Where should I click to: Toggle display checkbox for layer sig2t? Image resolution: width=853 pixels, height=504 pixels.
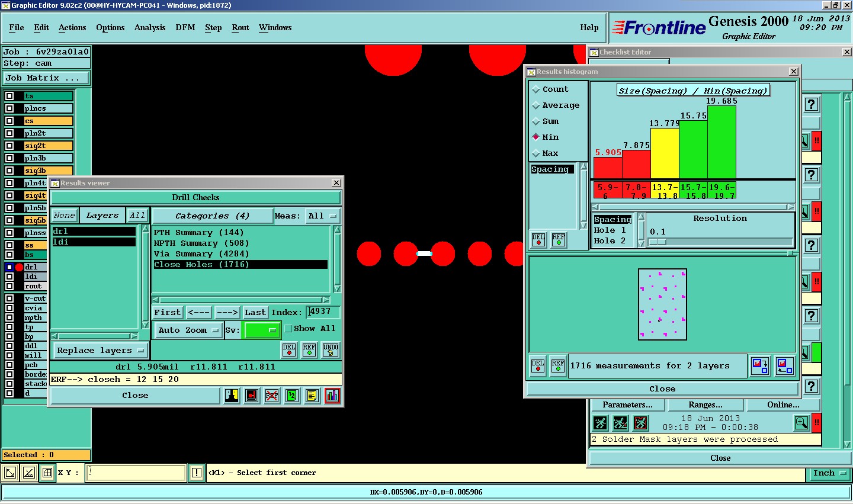click(x=9, y=146)
